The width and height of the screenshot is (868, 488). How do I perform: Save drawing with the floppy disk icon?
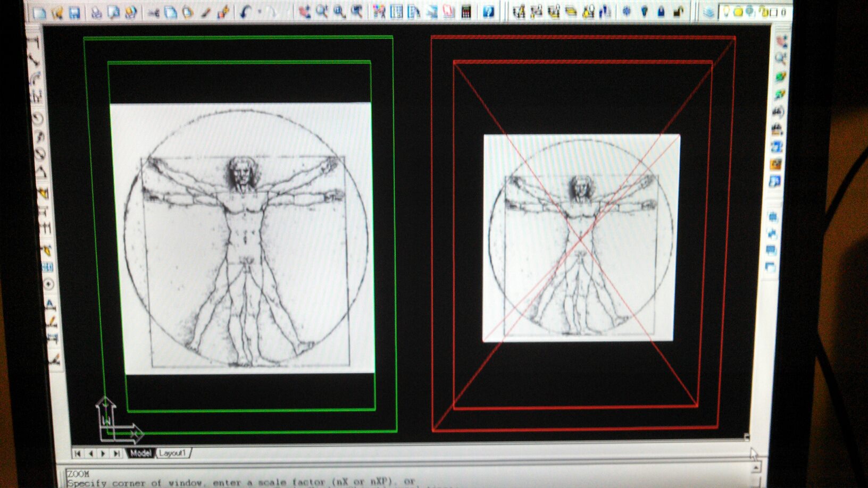pyautogui.click(x=74, y=12)
